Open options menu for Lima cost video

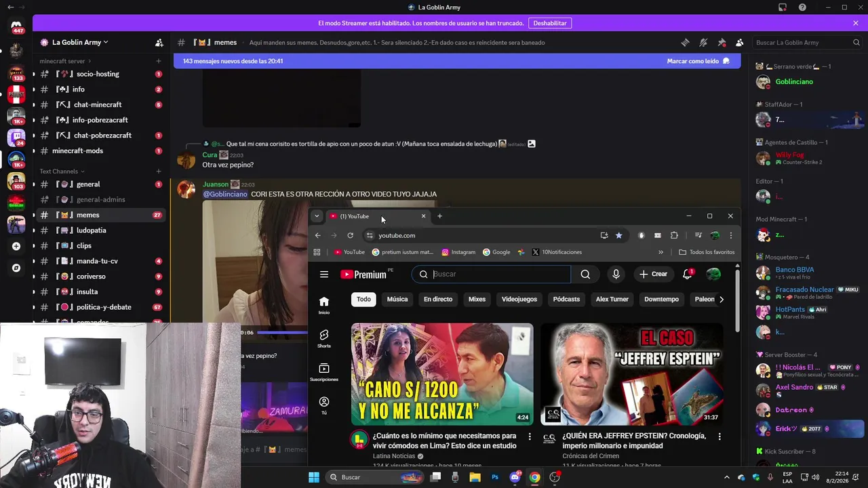tap(530, 436)
